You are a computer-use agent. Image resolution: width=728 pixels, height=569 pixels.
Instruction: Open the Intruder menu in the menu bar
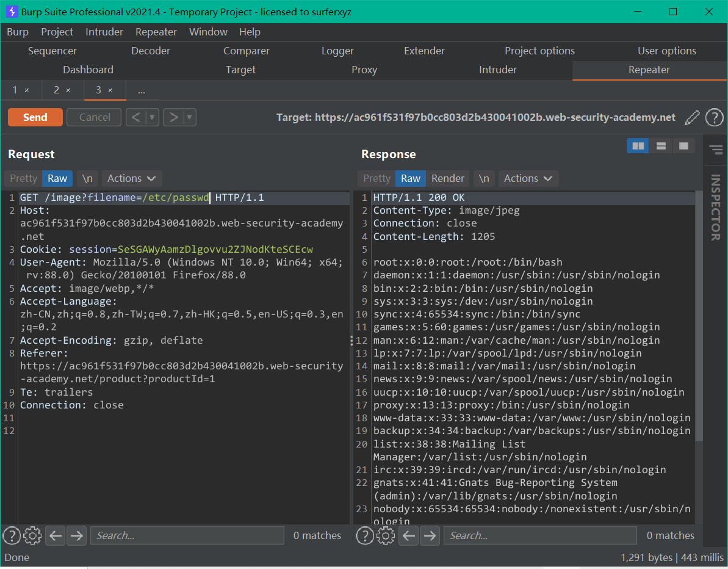[104, 32]
